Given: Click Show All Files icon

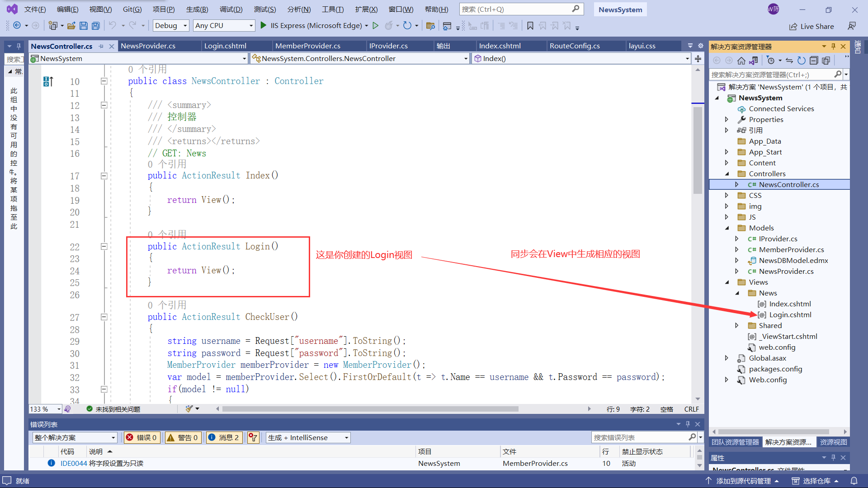Looking at the screenshot, I should (x=826, y=61).
